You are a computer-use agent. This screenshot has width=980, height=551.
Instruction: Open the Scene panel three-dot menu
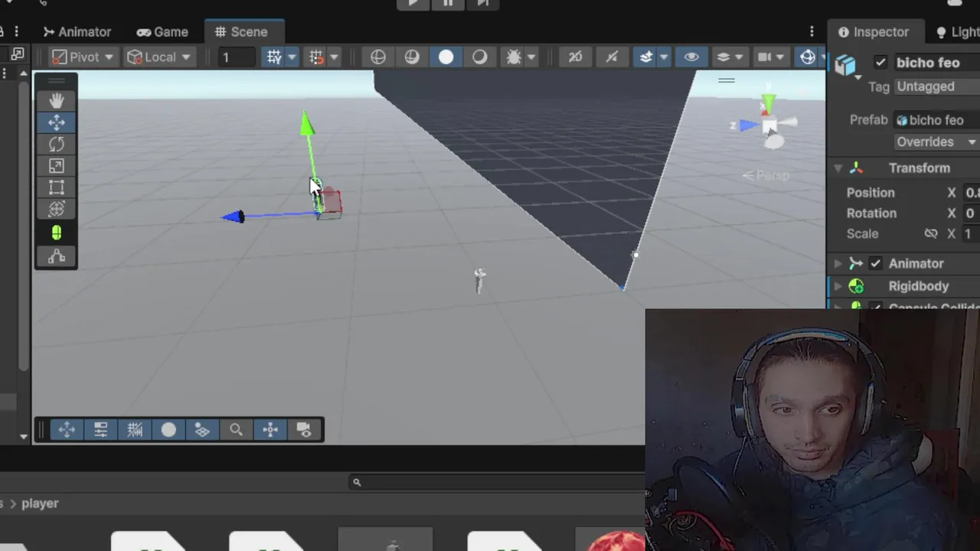point(812,32)
